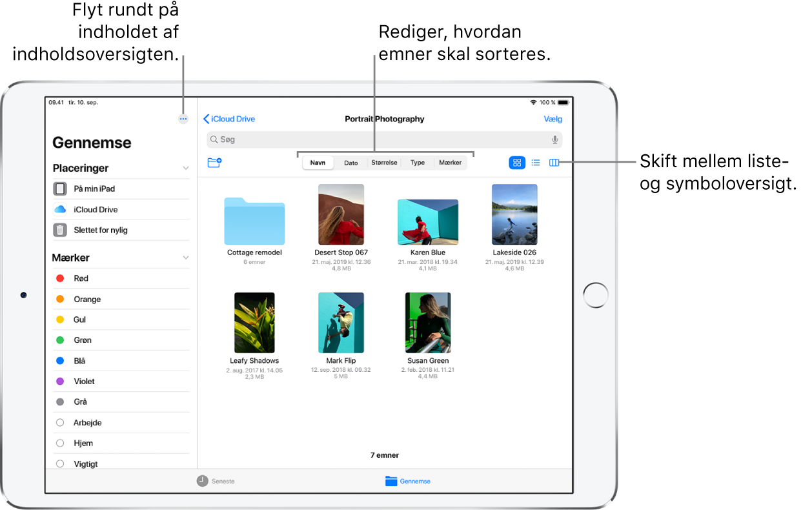Switch to list view

[x=536, y=163]
